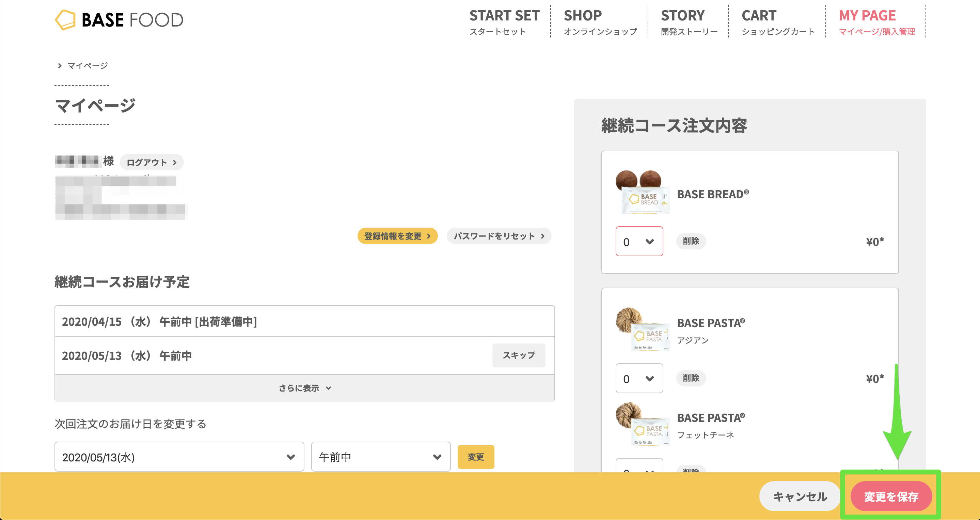980x520 pixels.
Task: Skip the 2020/05/13 delivery with スキップ
Action: point(519,355)
